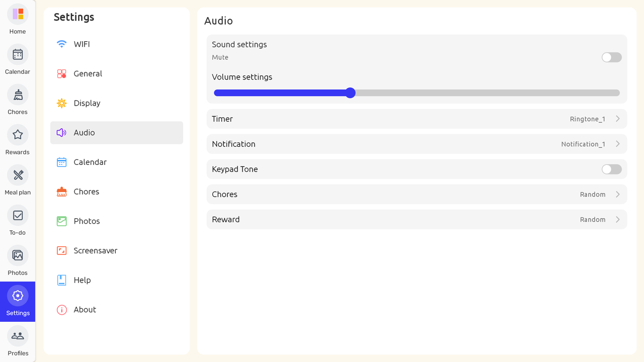
Task: Click the volume slider handle
Action: tap(351, 93)
